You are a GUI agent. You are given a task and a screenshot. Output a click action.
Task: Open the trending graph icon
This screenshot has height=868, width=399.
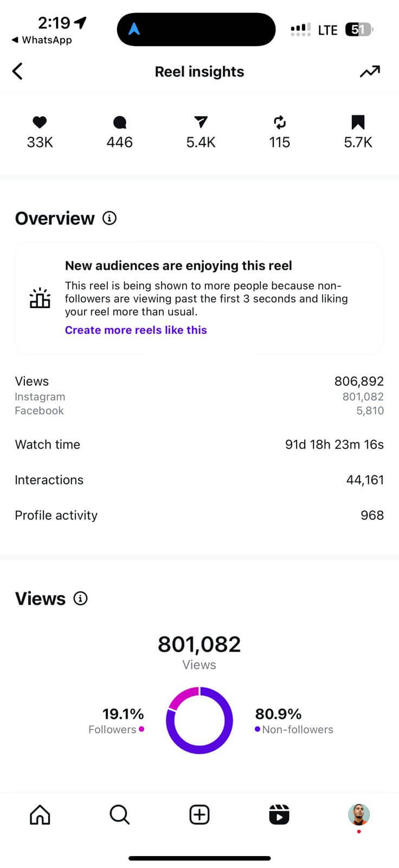[x=370, y=71]
